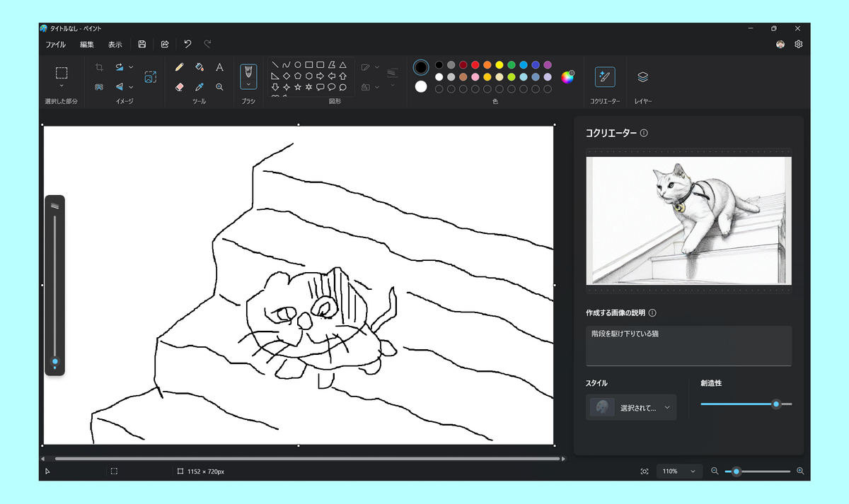
Task: Pick the pentagon shape
Action: 298,76
